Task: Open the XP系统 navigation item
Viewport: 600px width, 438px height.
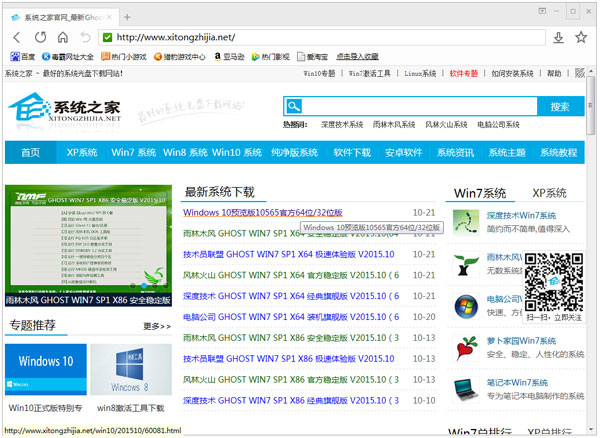Action: [x=82, y=152]
